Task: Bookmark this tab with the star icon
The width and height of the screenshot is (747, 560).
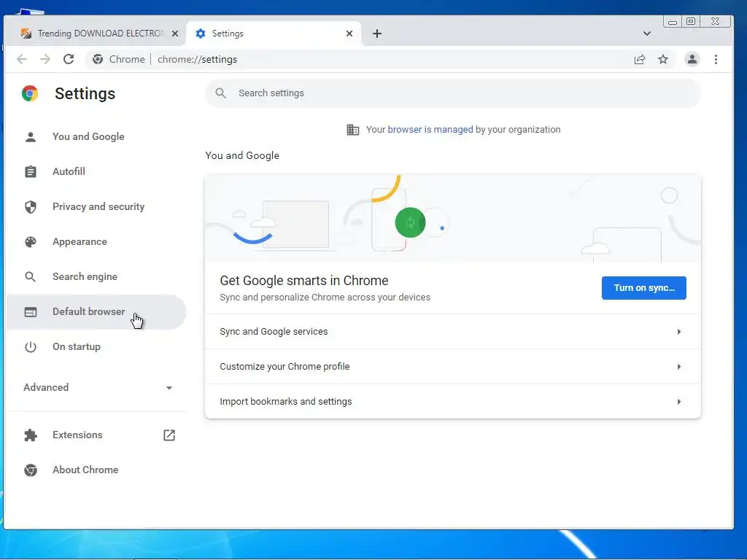Action: [x=663, y=59]
